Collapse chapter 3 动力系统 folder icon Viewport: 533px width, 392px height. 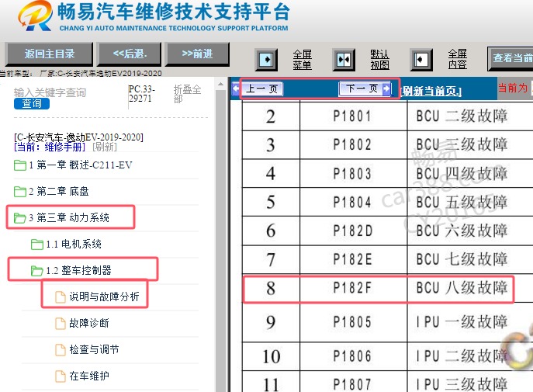(19, 217)
